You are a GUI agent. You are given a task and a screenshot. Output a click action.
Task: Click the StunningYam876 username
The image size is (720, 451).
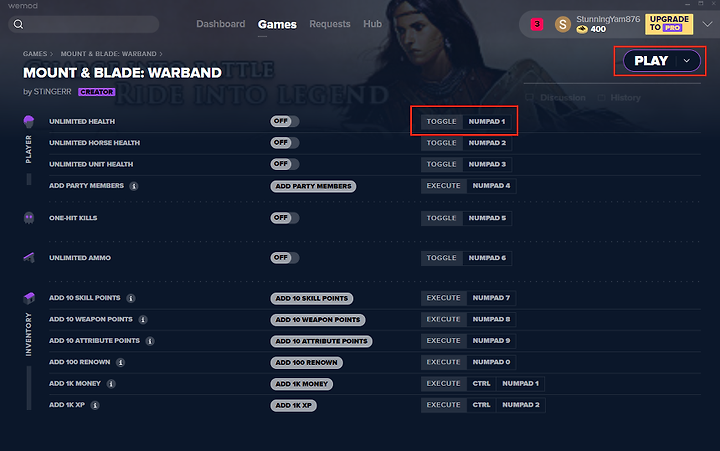(x=608, y=19)
